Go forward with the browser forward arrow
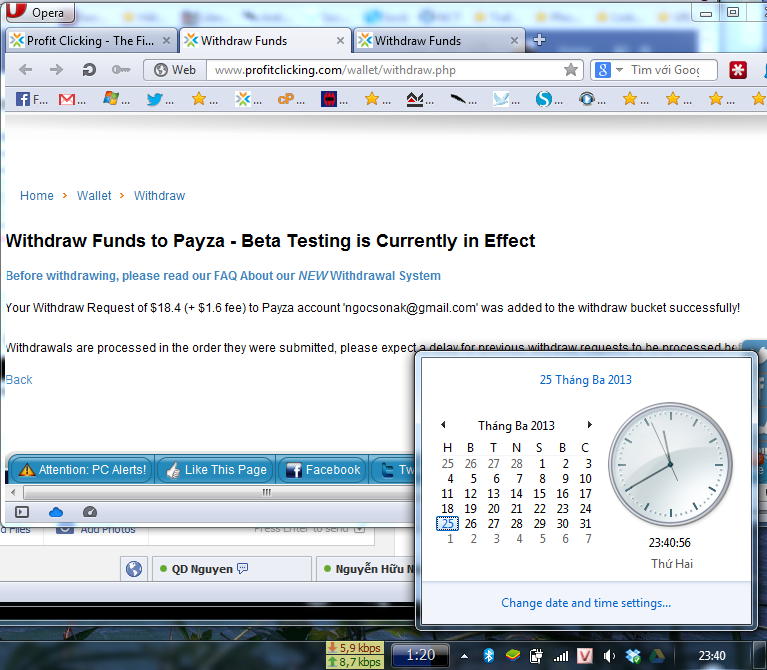Image resolution: width=767 pixels, height=670 pixels. coord(56,70)
